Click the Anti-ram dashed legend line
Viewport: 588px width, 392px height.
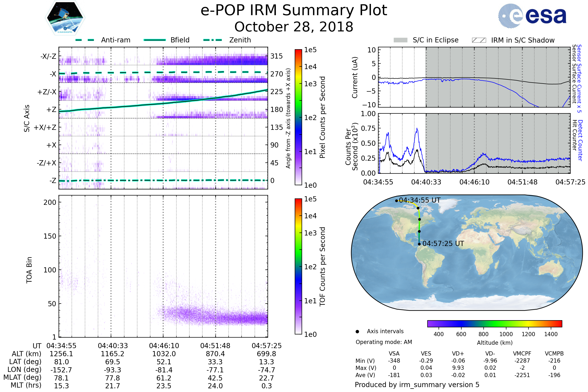click(85, 40)
